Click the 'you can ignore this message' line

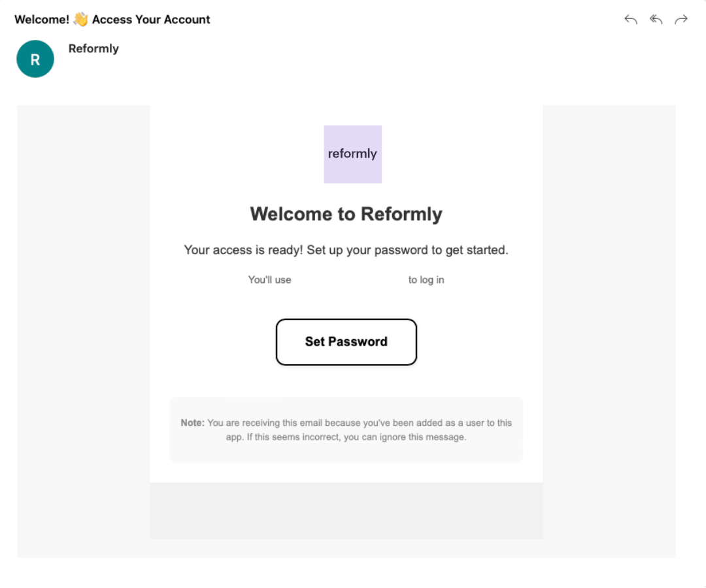click(405, 437)
